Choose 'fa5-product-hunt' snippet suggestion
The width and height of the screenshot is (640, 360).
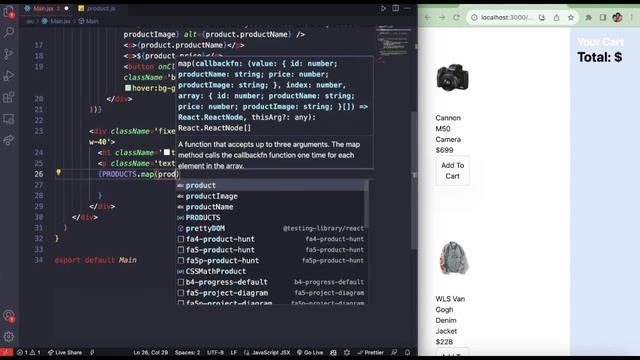click(271, 250)
